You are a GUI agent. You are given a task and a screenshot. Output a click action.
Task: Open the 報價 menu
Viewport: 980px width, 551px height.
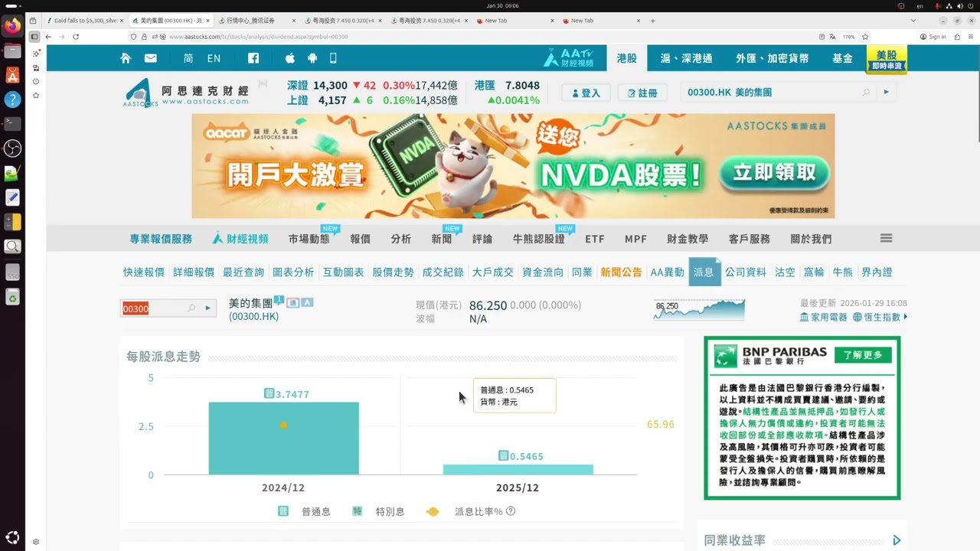coord(360,239)
